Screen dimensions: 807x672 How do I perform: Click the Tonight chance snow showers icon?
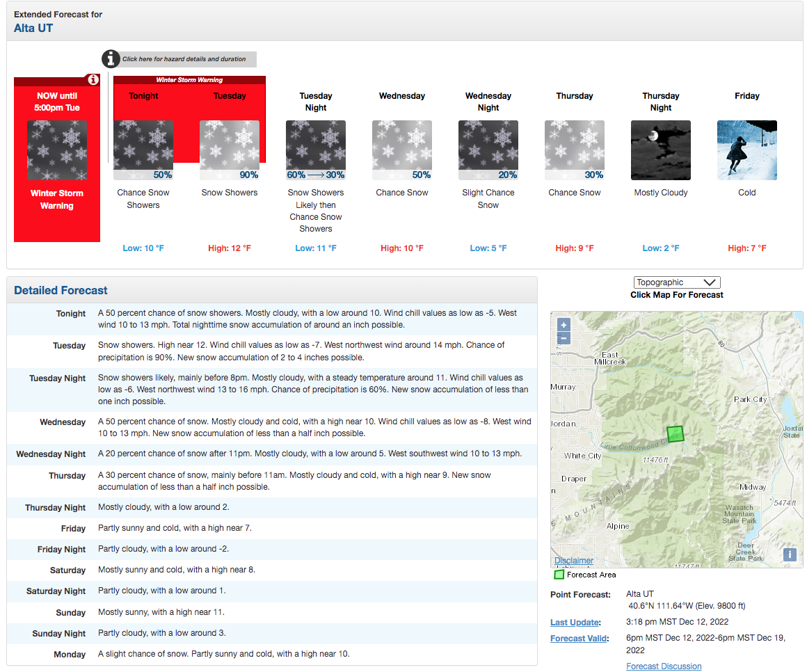point(143,150)
